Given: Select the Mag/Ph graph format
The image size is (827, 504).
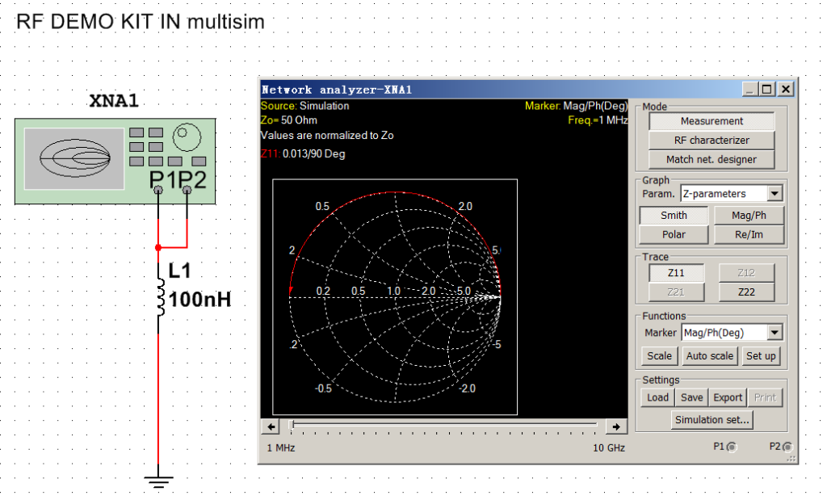Looking at the screenshot, I should 749,215.
